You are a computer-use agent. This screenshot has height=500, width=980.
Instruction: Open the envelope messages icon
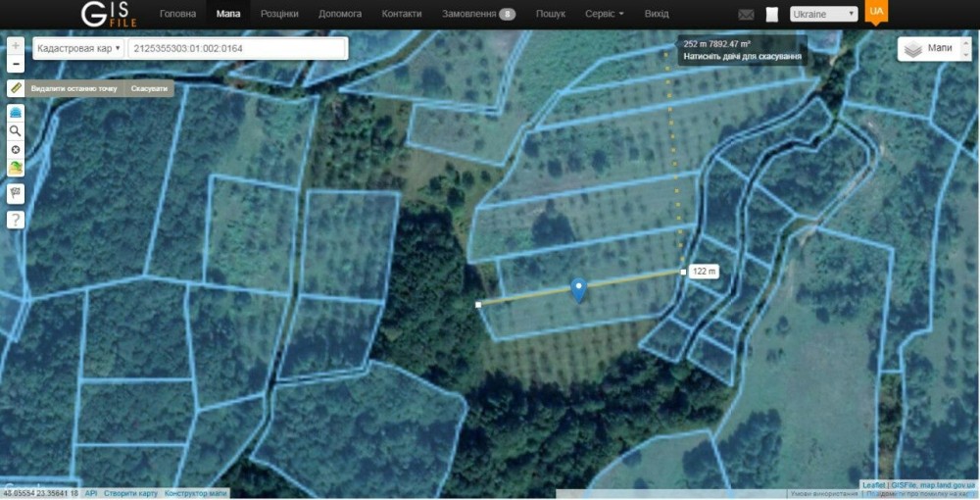(x=746, y=15)
